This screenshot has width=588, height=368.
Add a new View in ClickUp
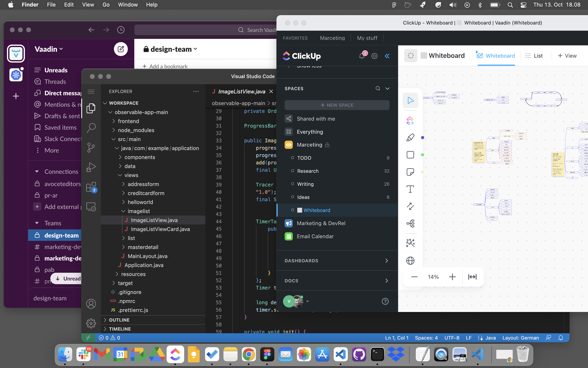567,56
